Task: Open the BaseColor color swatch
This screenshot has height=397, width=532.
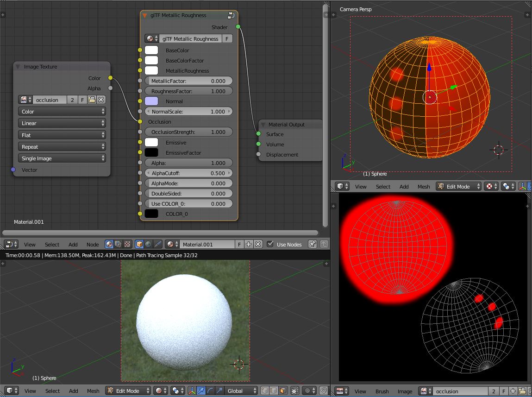Action: coord(151,50)
